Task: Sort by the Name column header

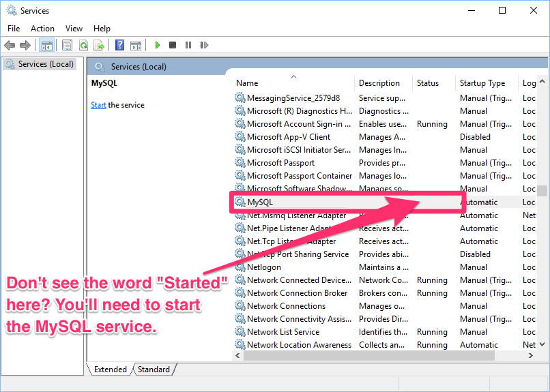Action: 293,83
